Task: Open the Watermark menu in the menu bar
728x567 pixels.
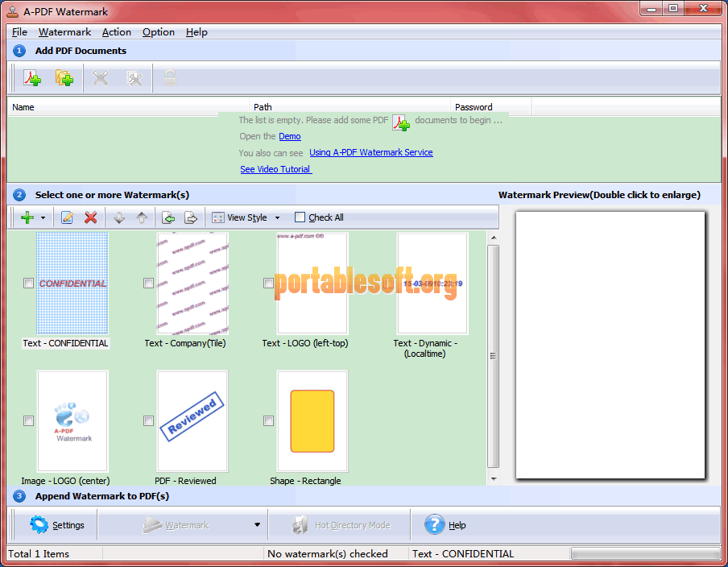Action: 64,32
